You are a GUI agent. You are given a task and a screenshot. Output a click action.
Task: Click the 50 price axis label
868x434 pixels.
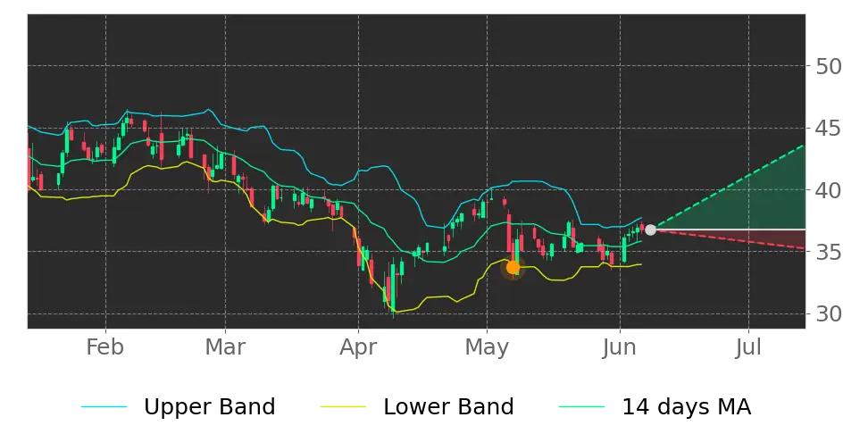click(x=829, y=67)
